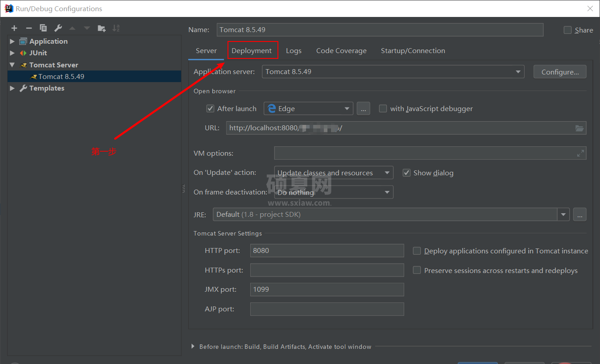Expand the VM options field using the expand icon
The height and width of the screenshot is (364, 600).
[x=580, y=153]
